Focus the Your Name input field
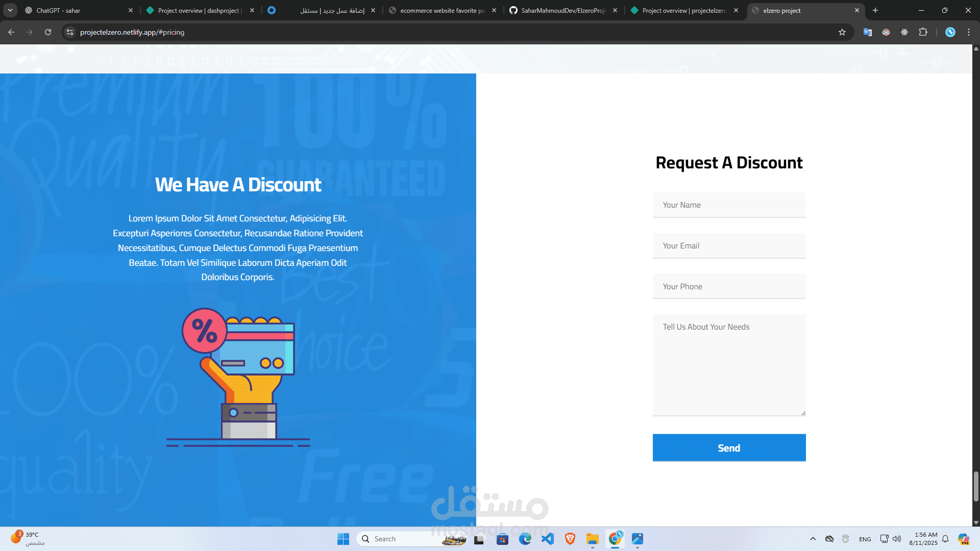Screen dimensions: 980x551 729,205
